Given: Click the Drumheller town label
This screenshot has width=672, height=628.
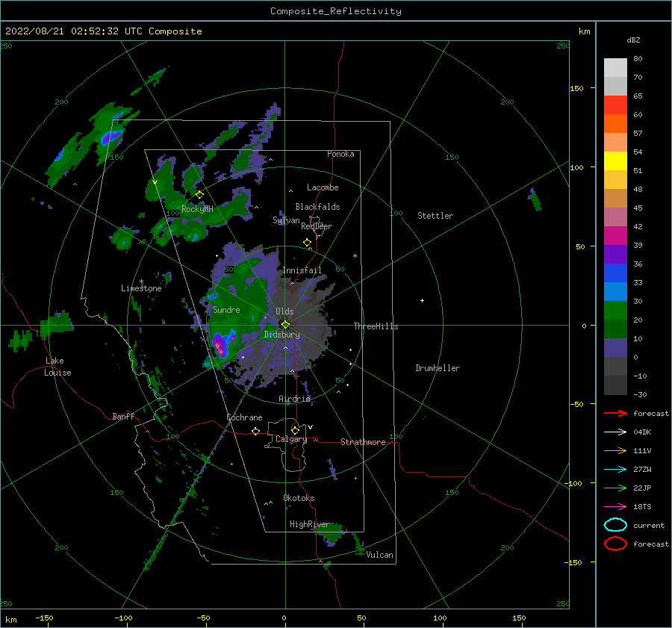Looking at the screenshot, I should (437, 368).
